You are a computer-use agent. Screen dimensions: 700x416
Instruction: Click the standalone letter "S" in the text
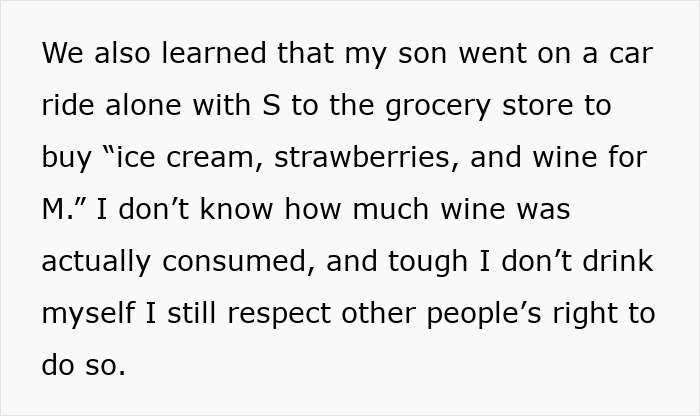[271, 105]
